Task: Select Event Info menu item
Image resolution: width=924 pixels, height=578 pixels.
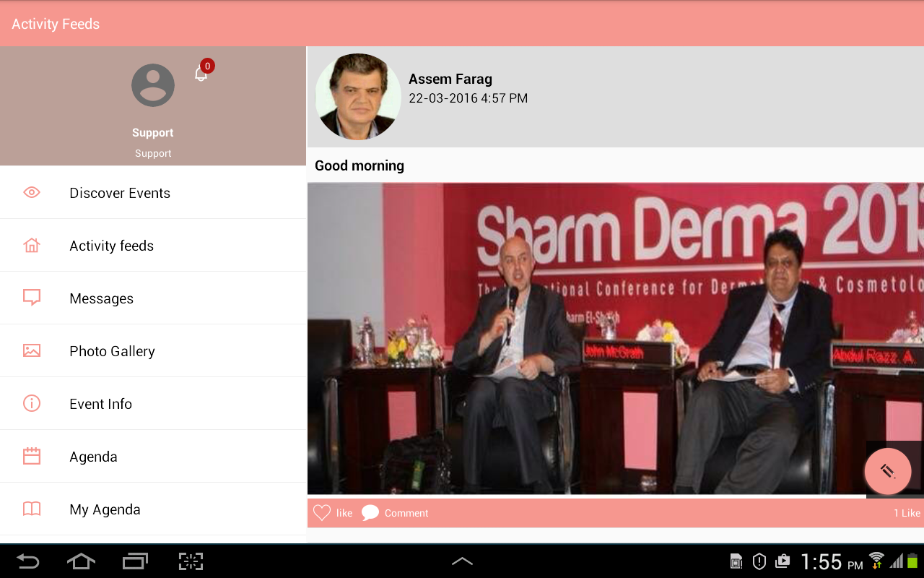Action: tap(153, 404)
